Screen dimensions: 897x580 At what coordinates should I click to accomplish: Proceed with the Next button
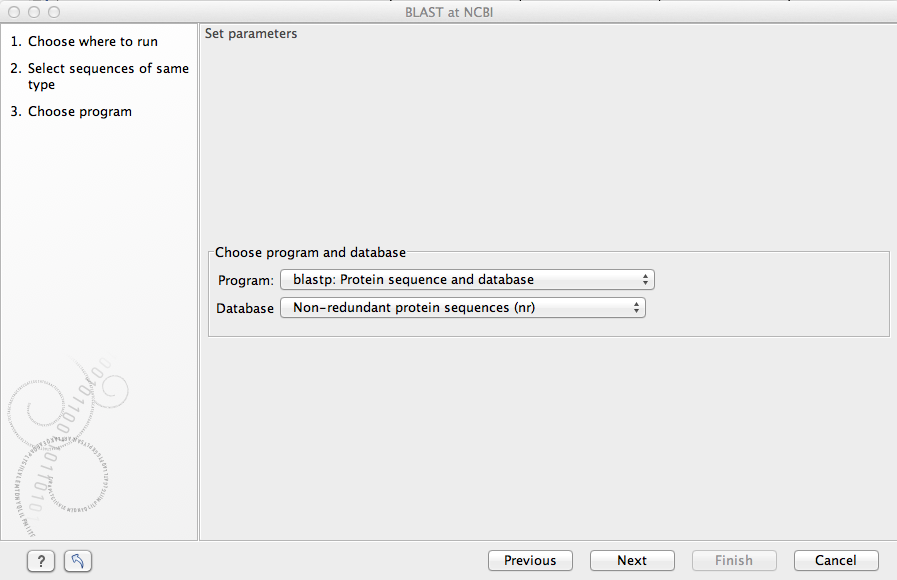[x=632, y=561]
